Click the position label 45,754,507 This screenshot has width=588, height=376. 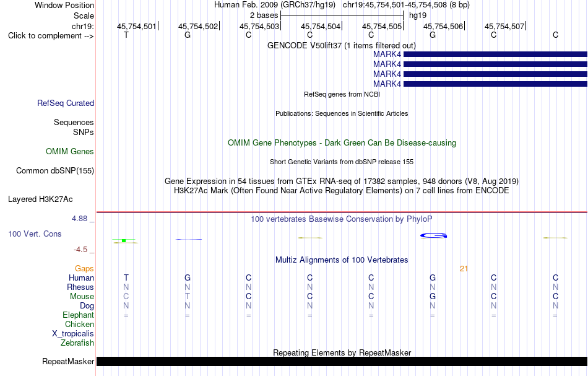[x=504, y=26]
